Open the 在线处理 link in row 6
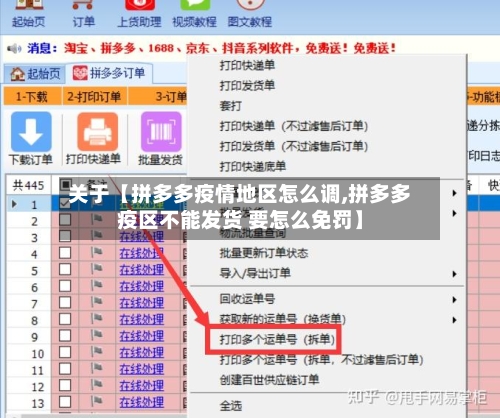Screen dimensions: 500x418 coord(142,286)
